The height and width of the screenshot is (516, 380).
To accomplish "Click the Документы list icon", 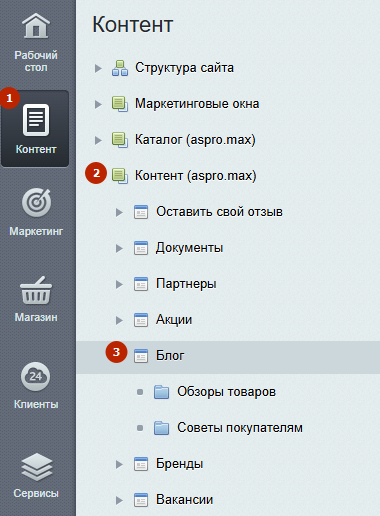I will 141,248.
